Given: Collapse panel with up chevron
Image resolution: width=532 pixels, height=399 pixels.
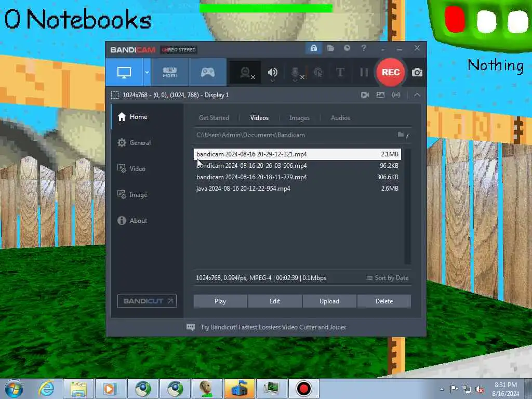Looking at the screenshot, I should pos(417,95).
